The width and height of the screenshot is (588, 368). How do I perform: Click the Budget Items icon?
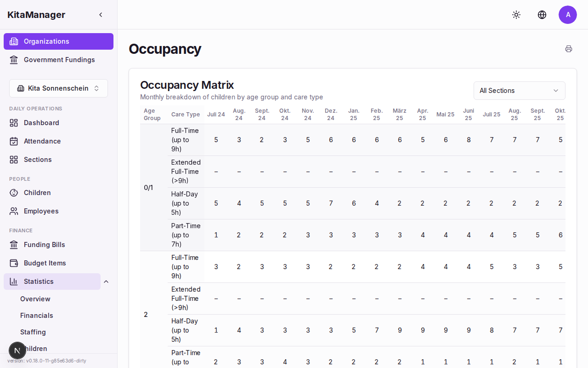point(14,263)
